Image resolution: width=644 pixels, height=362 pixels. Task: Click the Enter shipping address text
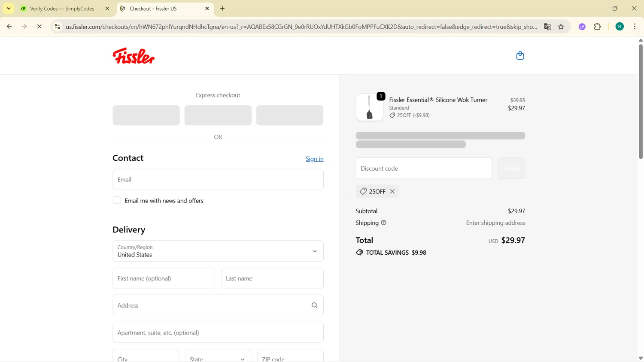[x=495, y=223]
